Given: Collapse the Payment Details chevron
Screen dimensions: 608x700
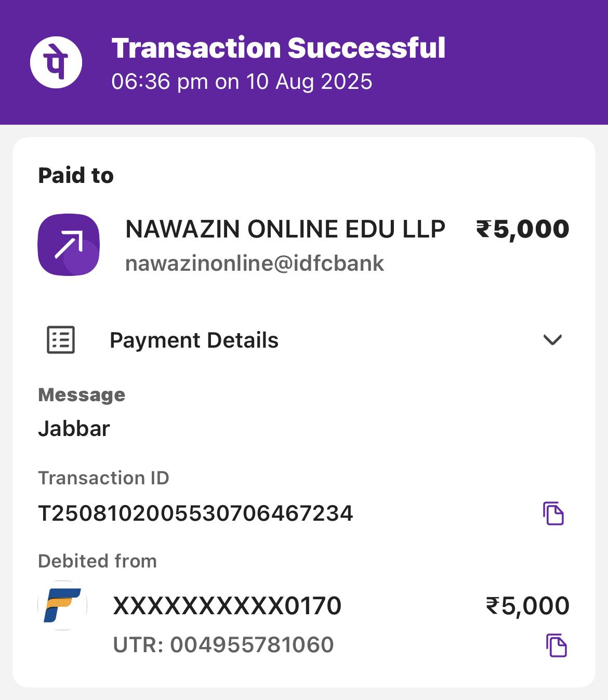Looking at the screenshot, I should pyautogui.click(x=552, y=340).
